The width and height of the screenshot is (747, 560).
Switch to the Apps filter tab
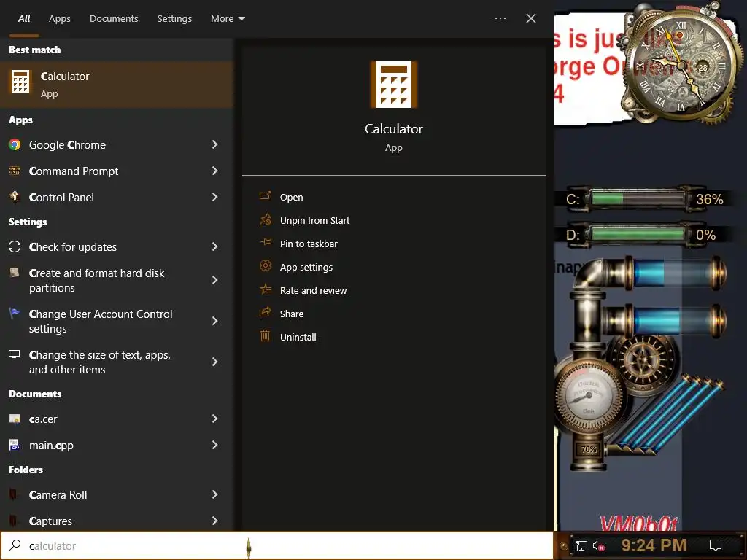point(60,18)
